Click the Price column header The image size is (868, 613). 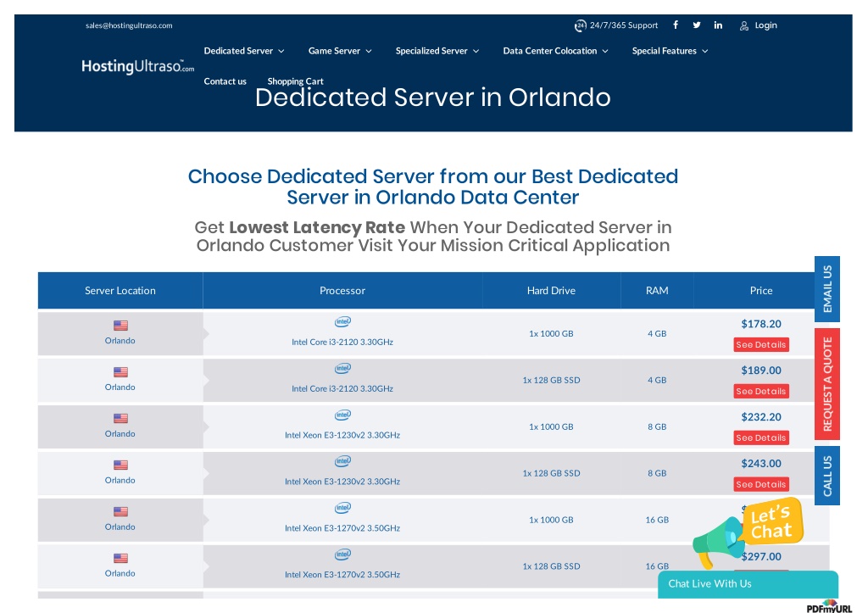point(761,291)
